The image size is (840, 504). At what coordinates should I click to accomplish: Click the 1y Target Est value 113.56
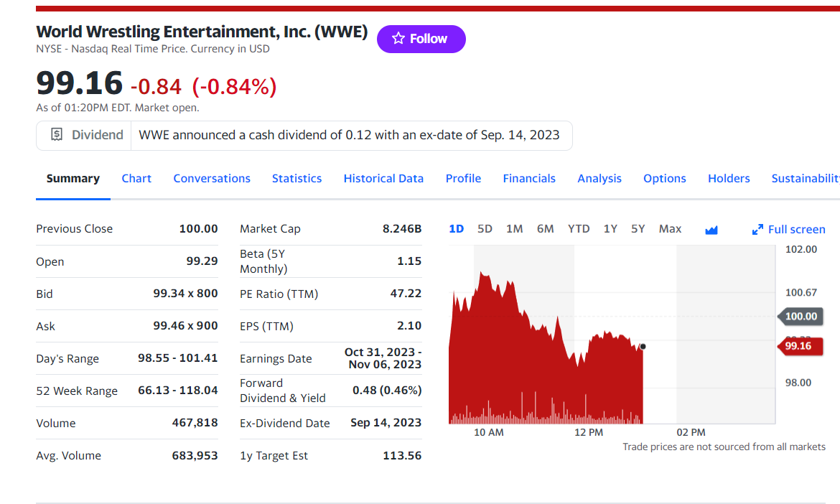tap(402, 456)
